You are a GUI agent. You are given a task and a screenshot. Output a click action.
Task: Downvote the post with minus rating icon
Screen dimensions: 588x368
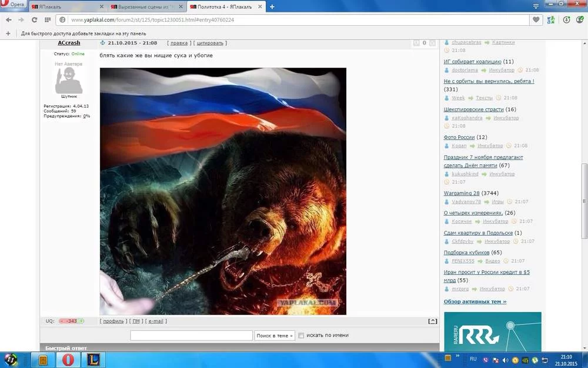[416, 43]
